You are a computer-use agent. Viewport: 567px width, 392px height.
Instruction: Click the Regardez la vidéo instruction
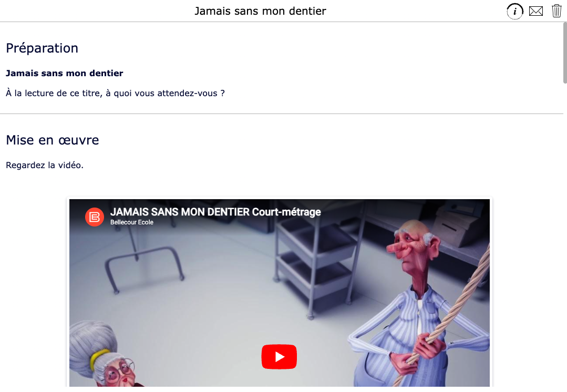(45, 166)
